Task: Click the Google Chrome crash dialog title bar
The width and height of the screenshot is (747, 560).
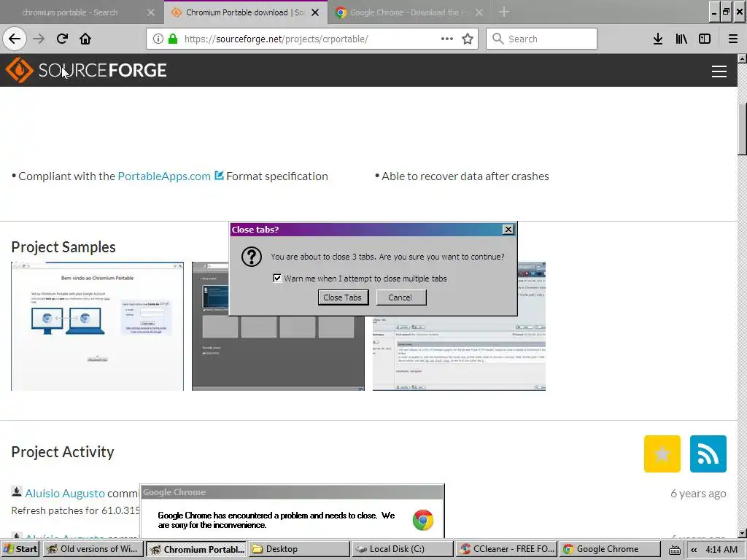Action: pyautogui.click(x=292, y=492)
